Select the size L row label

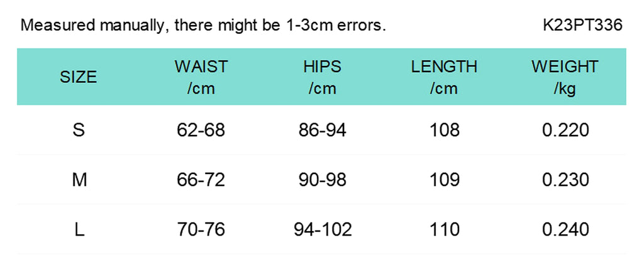pyautogui.click(x=79, y=230)
